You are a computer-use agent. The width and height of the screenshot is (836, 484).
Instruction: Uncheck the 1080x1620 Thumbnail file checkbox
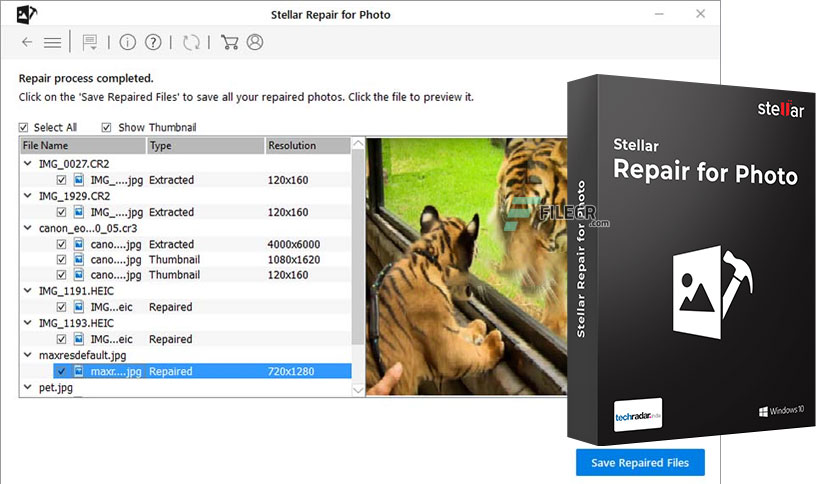(x=61, y=260)
